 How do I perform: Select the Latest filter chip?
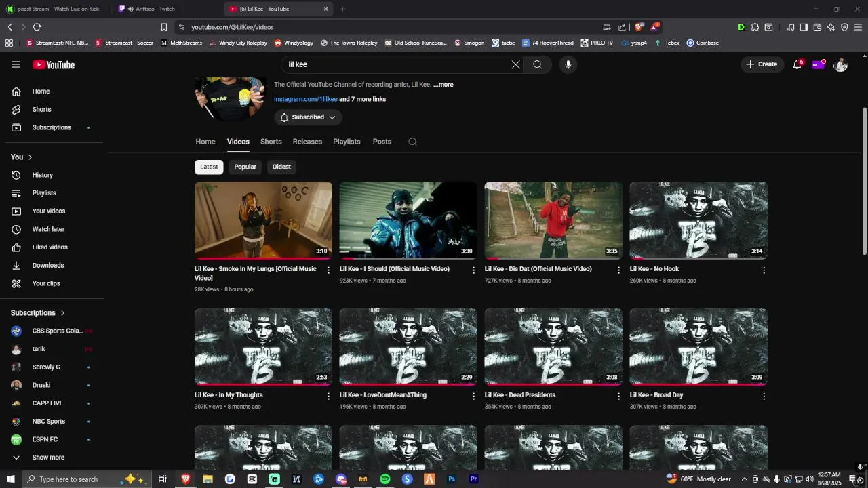pos(209,167)
